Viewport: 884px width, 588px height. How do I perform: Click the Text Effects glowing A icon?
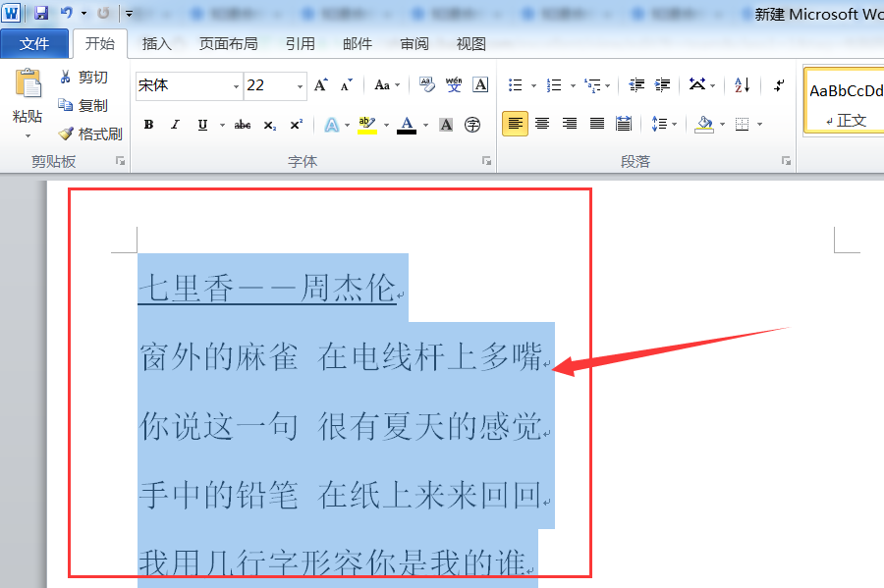coord(332,125)
